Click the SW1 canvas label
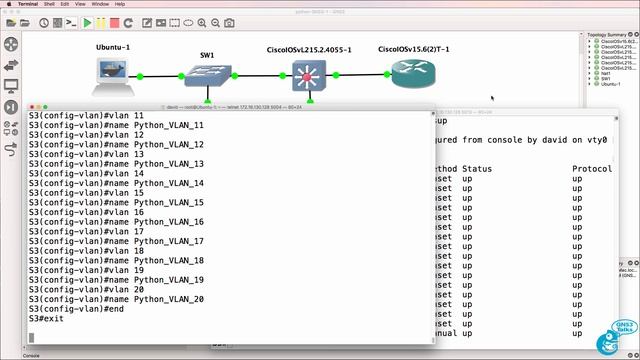 207,55
